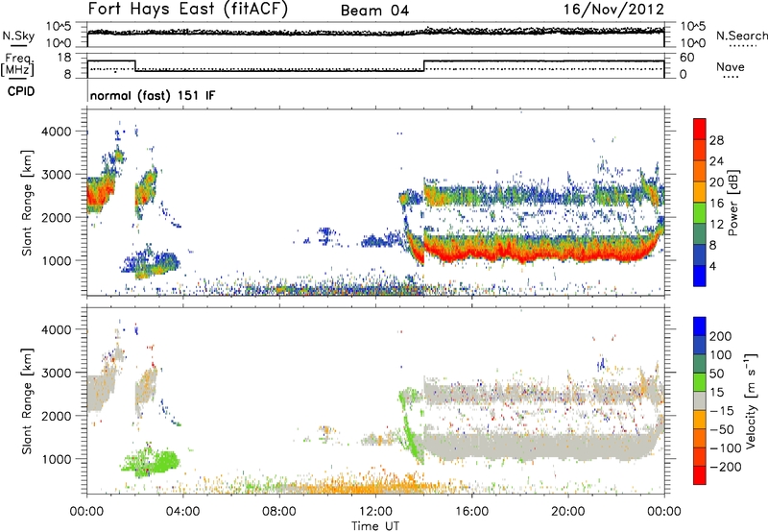This screenshot has width=768, height=532.
Task: Click the frequency step change at 14:00
Action: pyautogui.click(x=423, y=65)
